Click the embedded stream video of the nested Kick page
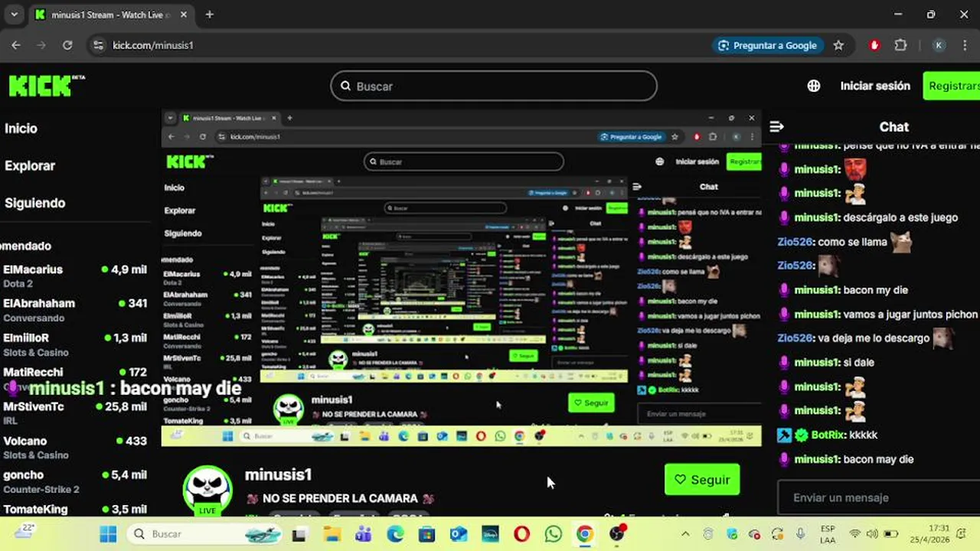This screenshot has width=980, height=551. coord(461,278)
